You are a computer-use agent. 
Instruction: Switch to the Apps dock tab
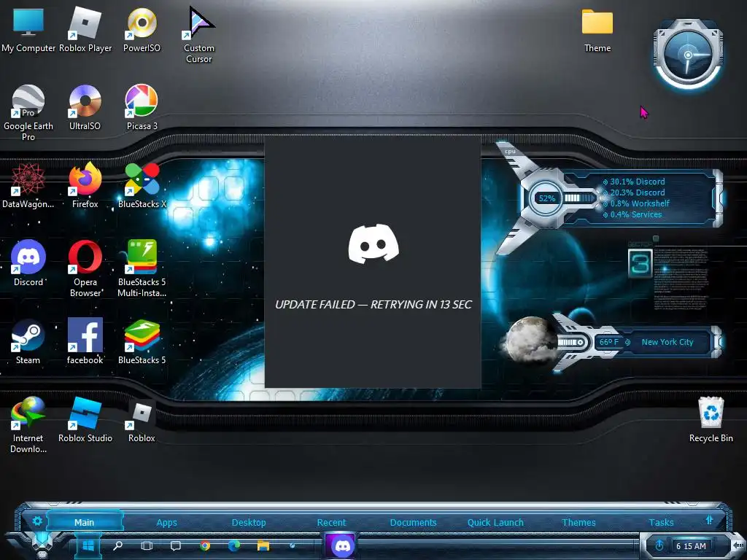(x=167, y=522)
